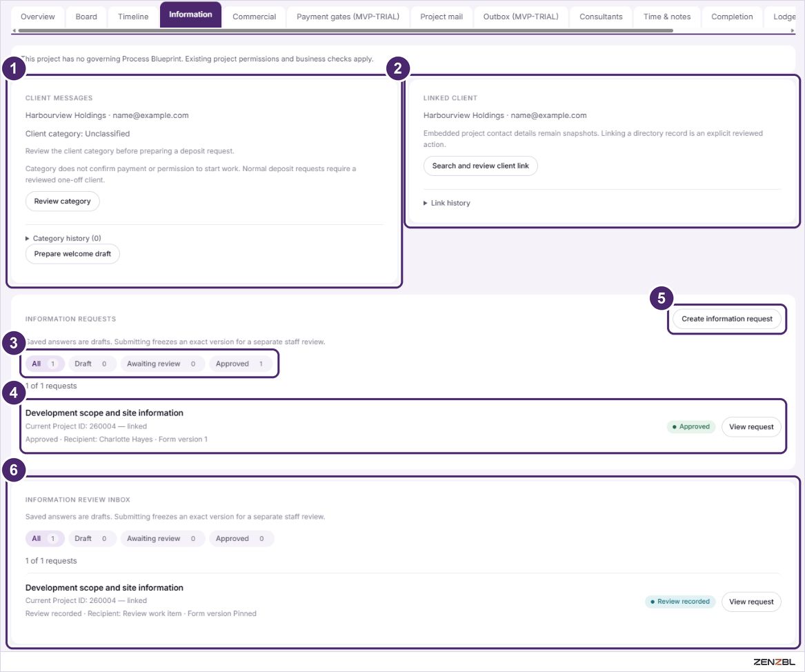Click Search and review client link

(x=480, y=166)
